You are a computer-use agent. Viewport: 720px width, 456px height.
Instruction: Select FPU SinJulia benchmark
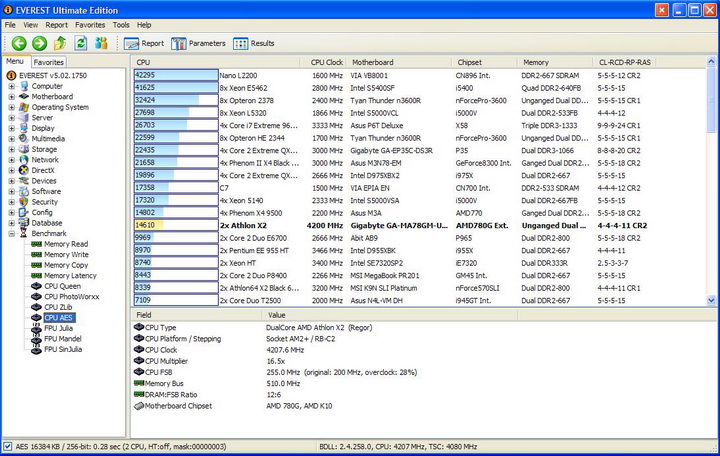click(x=63, y=349)
